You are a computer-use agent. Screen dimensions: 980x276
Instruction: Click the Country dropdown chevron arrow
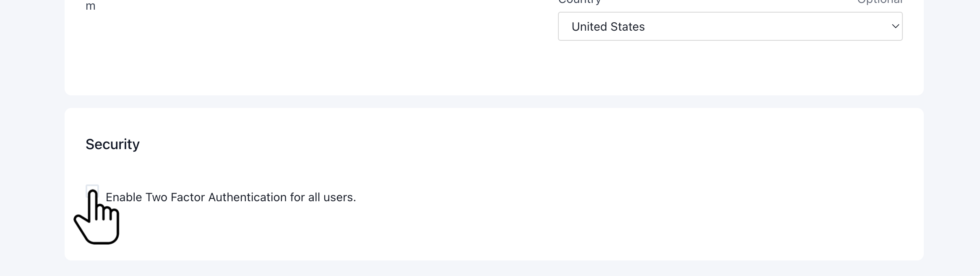coord(895,26)
